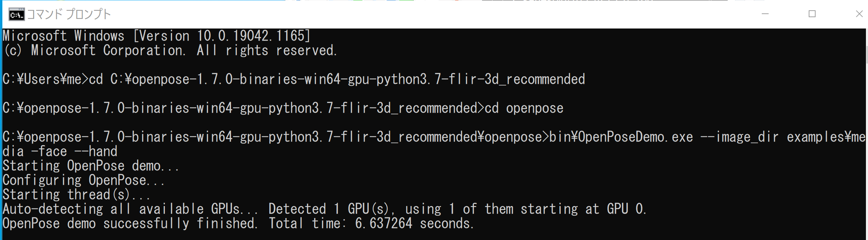Click the 'cd openpose' command text
The width and height of the screenshot is (868, 240).
pyautogui.click(x=524, y=108)
